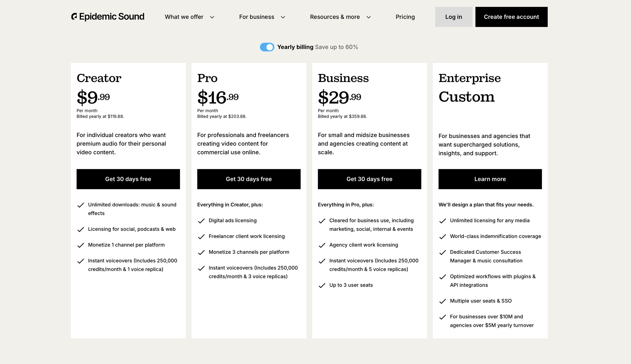Click checkmark beside Unlimited downloads

coord(81,205)
